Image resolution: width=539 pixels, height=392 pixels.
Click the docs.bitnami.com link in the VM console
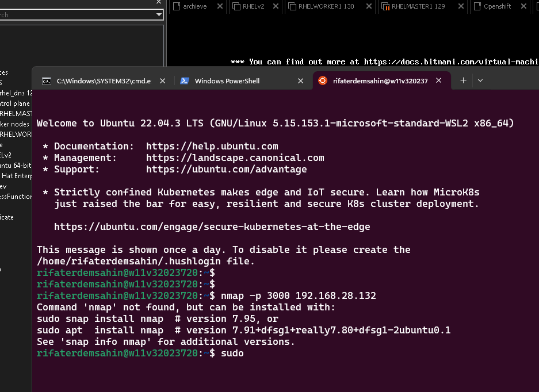pos(451,62)
